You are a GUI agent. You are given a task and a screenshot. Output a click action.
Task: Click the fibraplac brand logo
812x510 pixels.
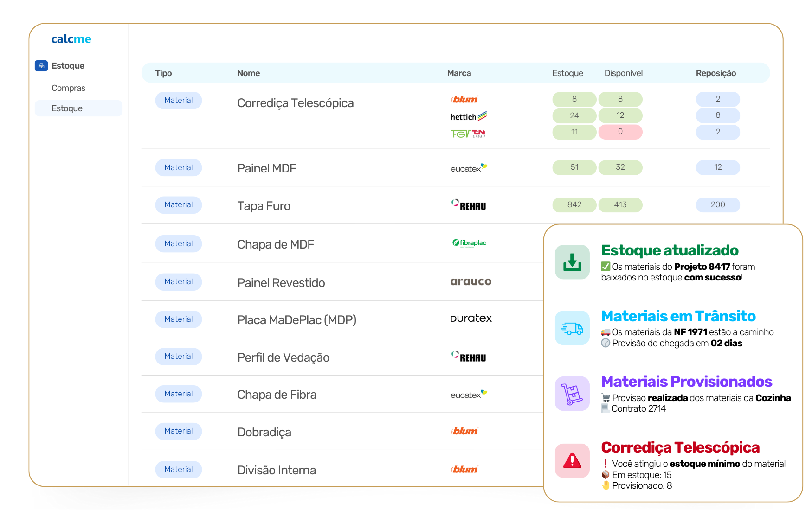[x=469, y=243]
